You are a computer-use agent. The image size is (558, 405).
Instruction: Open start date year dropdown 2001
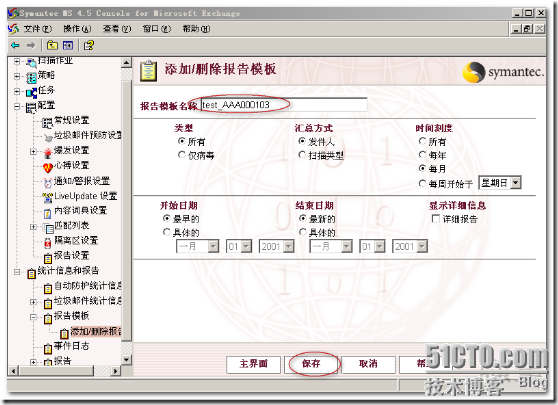(289, 246)
